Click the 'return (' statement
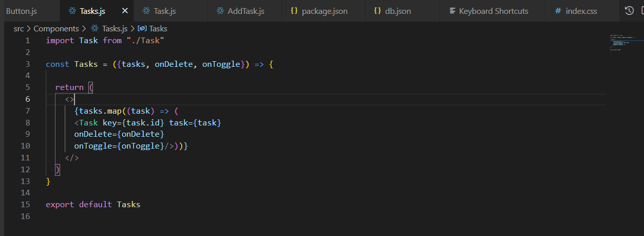This screenshot has width=644, height=236. coord(74,87)
